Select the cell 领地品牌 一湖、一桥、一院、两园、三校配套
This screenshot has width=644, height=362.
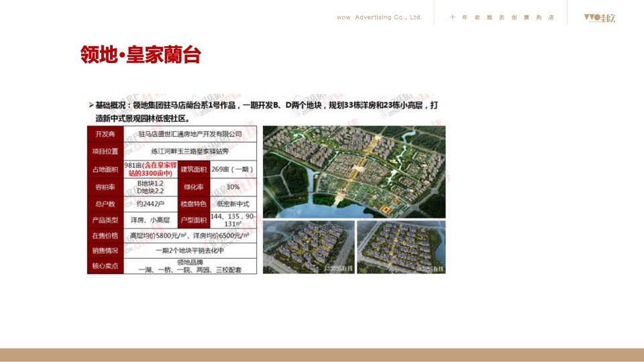point(190,266)
